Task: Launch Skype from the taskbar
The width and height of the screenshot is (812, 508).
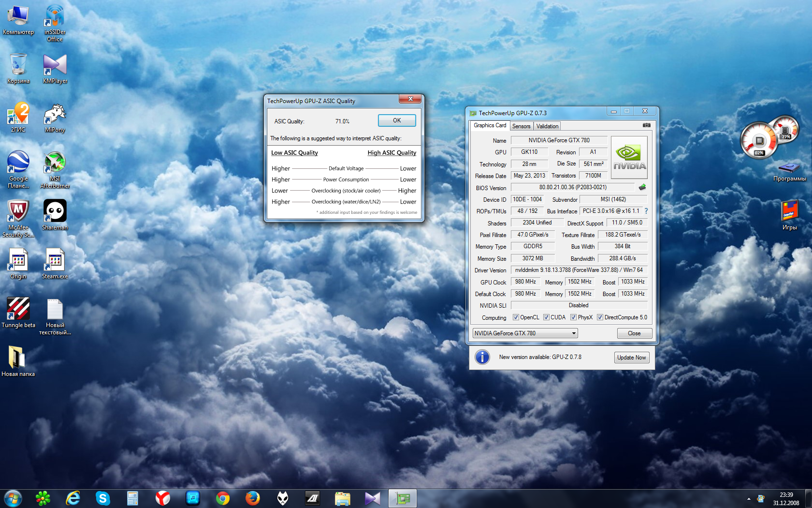Action: 102,498
